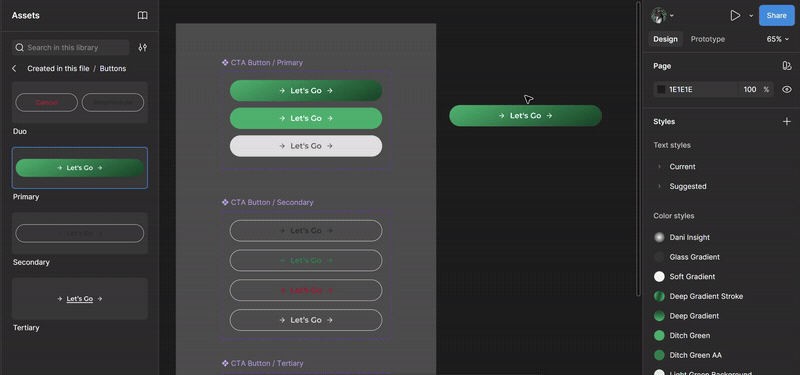Add a new style with plus icon
This screenshot has width=800, height=375.
coord(787,121)
